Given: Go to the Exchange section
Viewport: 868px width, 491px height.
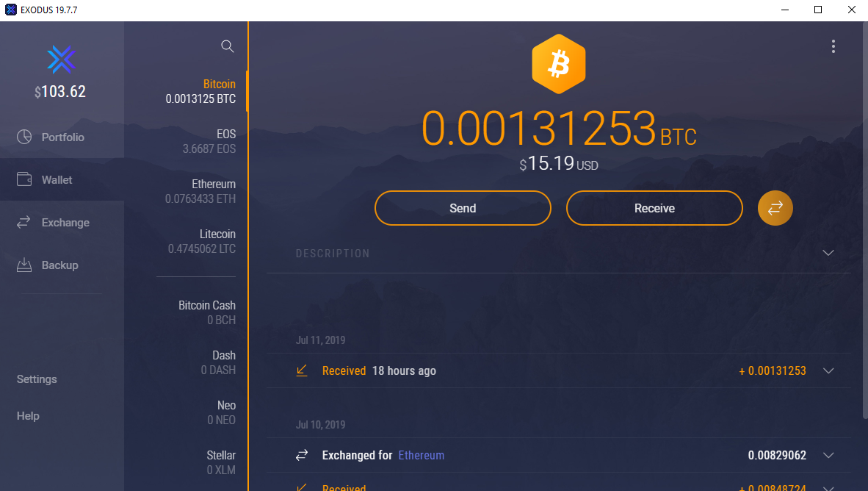Looking at the screenshot, I should pos(62,222).
